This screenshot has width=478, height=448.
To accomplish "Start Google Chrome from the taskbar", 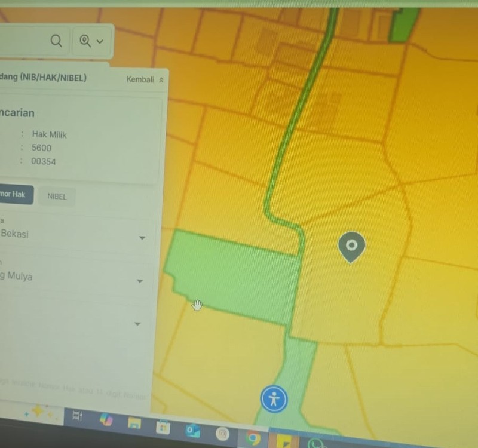I will (252, 436).
